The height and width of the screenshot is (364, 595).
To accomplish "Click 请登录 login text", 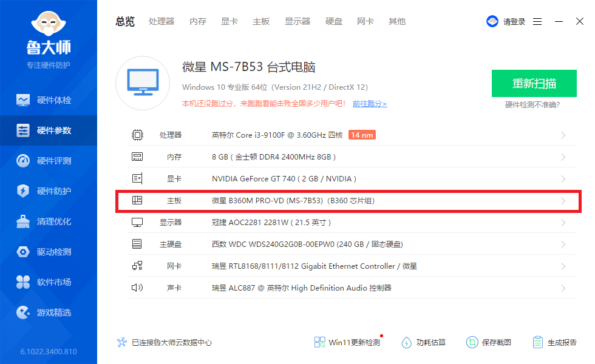I will (x=514, y=22).
